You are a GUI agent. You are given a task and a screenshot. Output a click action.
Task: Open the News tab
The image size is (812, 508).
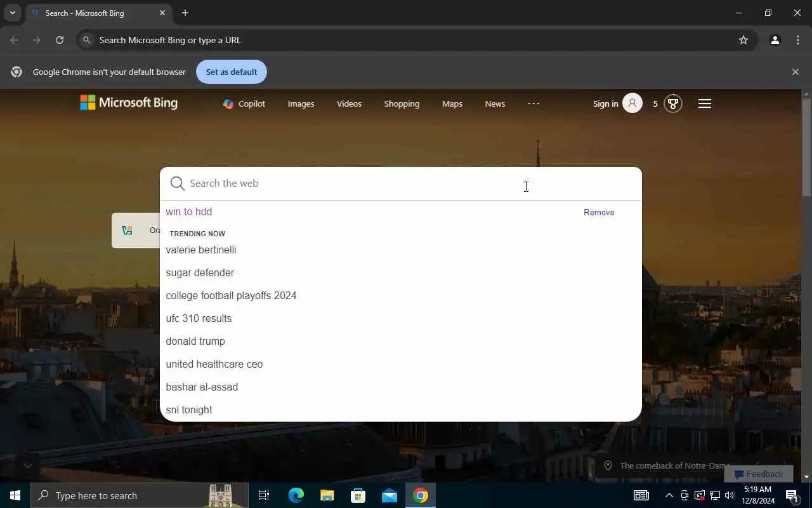coord(495,104)
